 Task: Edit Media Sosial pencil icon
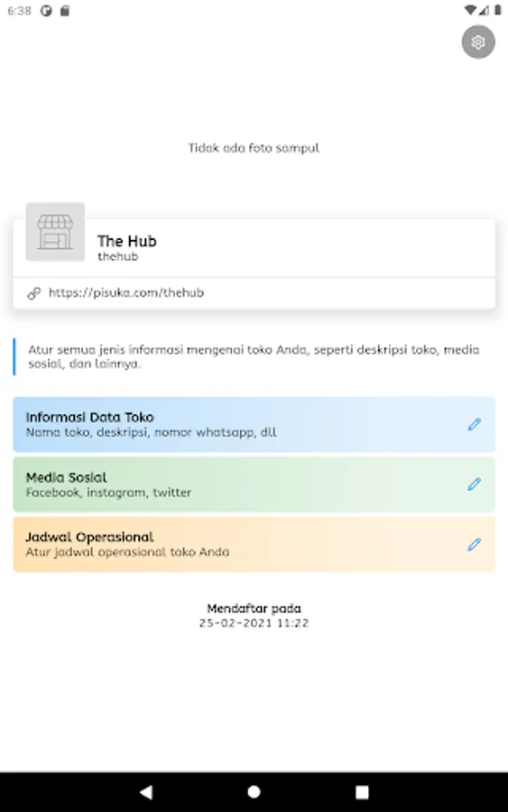[x=475, y=484]
